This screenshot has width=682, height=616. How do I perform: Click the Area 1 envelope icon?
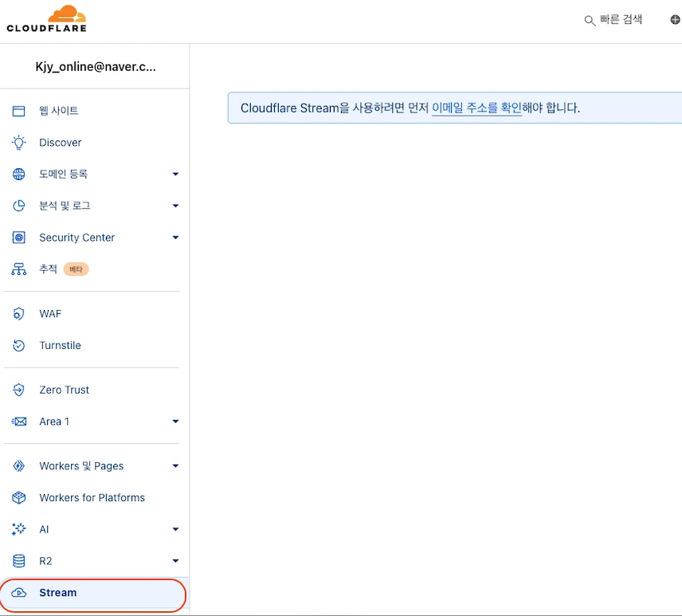coord(18,422)
